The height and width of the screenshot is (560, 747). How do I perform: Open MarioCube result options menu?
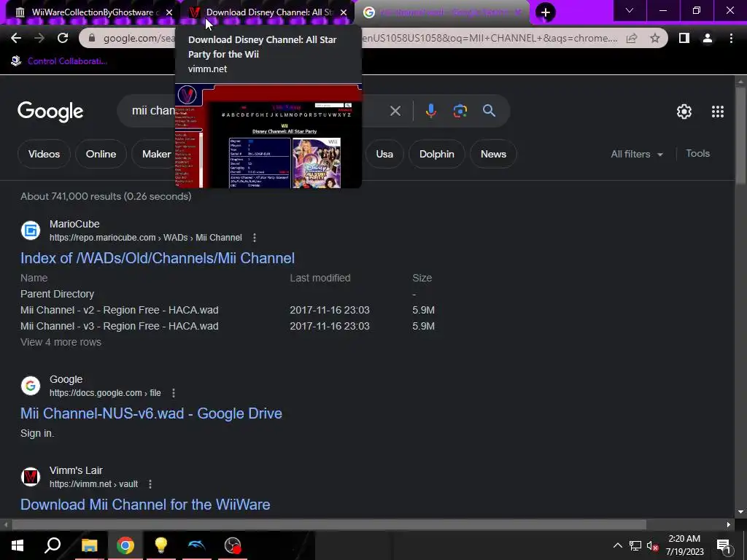(x=255, y=238)
